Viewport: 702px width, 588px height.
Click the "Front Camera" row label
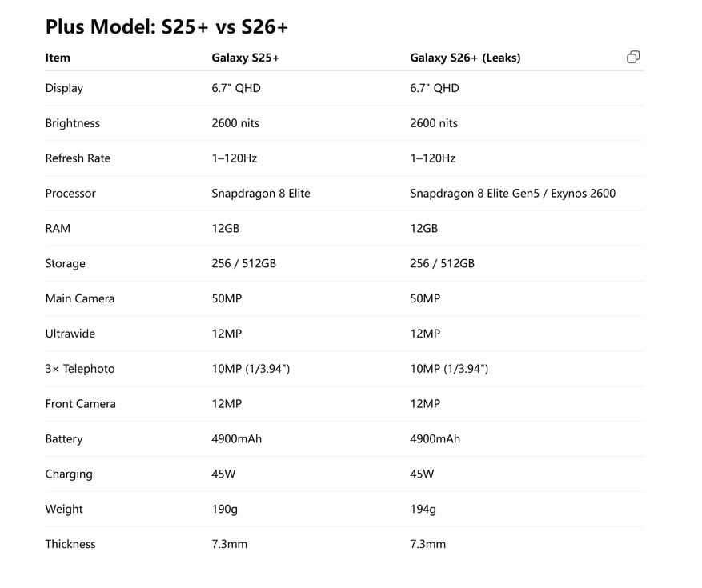pyautogui.click(x=80, y=404)
